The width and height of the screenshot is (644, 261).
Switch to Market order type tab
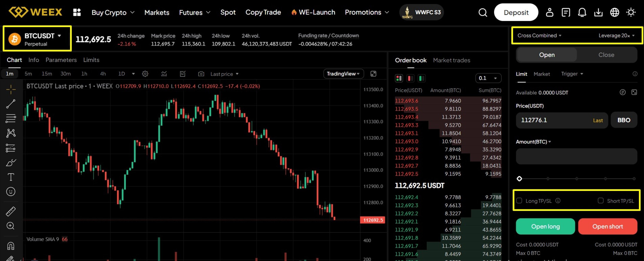pyautogui.click(x=542, y=74)
